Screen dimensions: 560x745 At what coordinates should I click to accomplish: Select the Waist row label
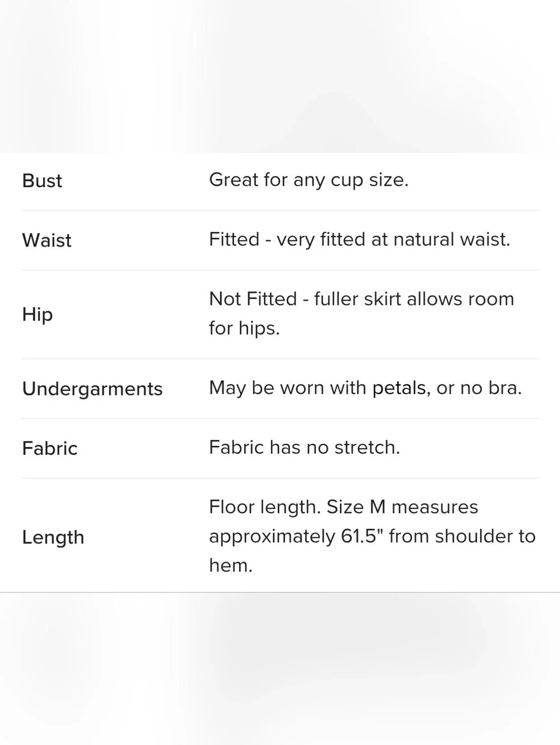point(46,240)
